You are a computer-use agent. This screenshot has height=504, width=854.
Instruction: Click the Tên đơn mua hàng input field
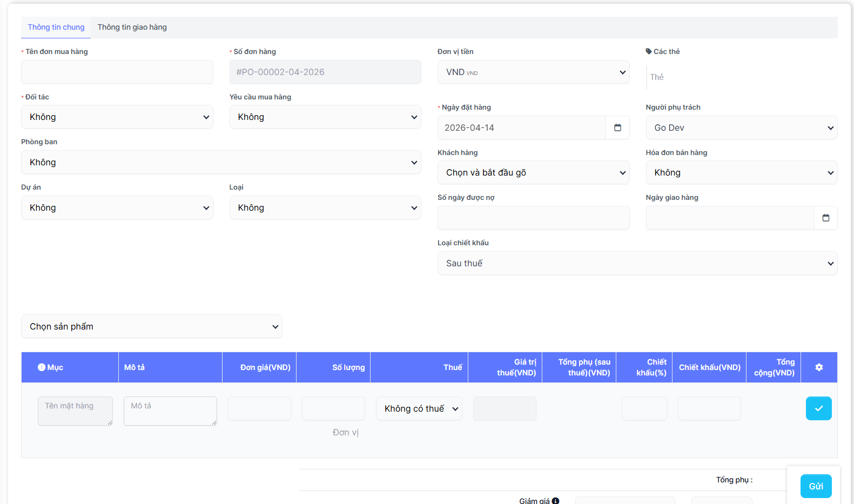click(x=117, y=72)
